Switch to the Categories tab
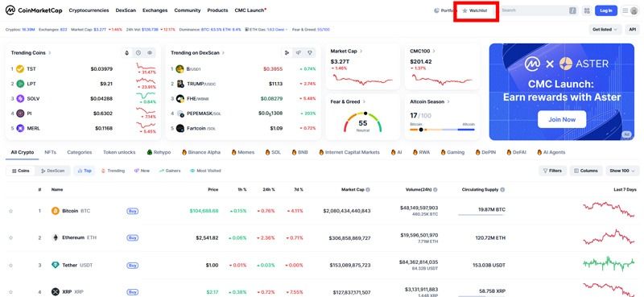 click(x=79, y=152)
